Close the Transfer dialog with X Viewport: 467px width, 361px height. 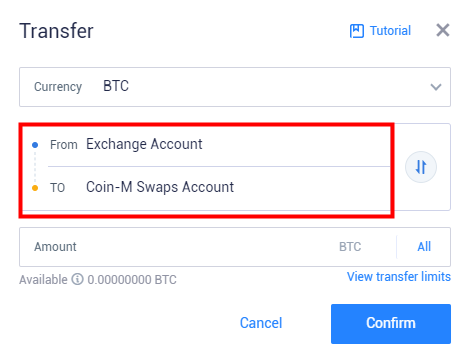(443, 30)
